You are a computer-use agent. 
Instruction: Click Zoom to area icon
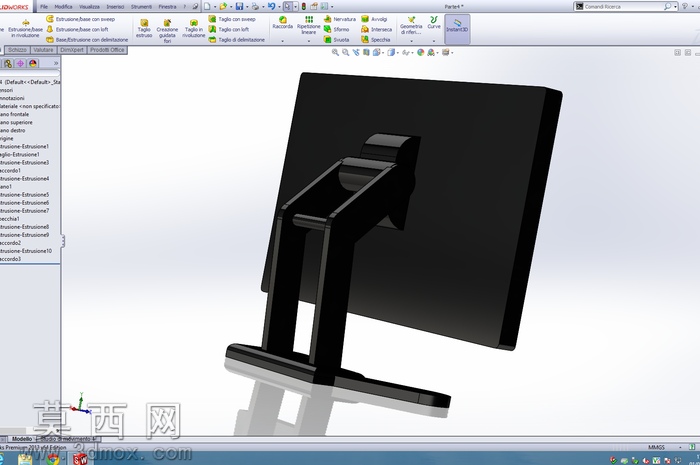(346, 53)
